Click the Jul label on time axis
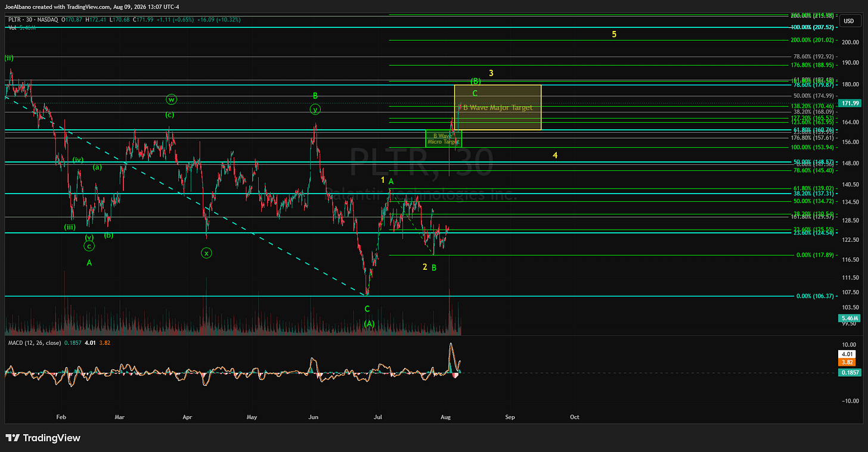 click(x=379, y=417)
